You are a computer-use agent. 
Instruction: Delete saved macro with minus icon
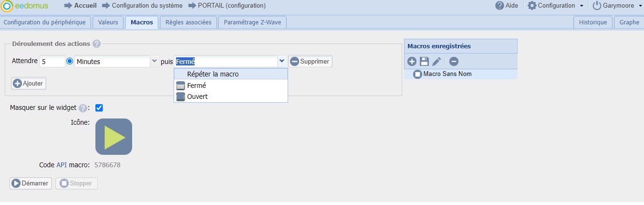click(x=454, y=61)
